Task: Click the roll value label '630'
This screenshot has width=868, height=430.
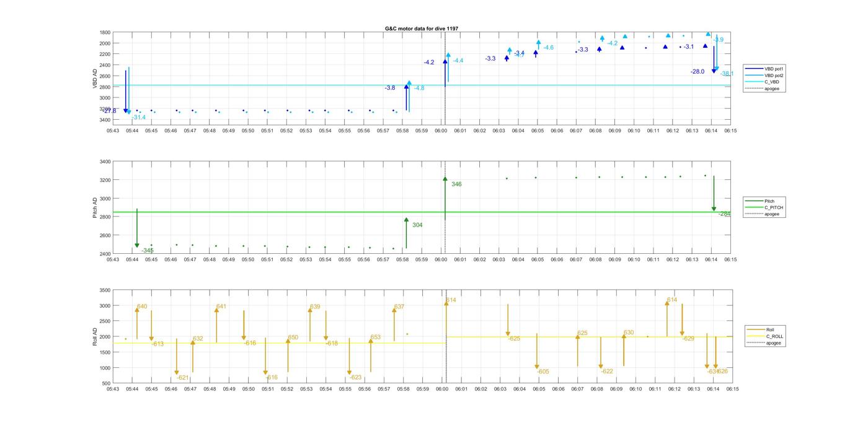Action: pos(629,333)
